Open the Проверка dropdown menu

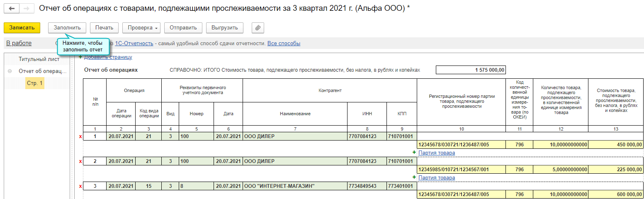(141, 28)
